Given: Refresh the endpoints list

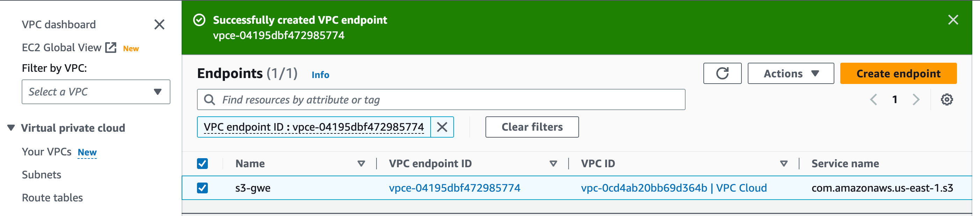Looking at the screenshot, I should (x=722, y=73).
